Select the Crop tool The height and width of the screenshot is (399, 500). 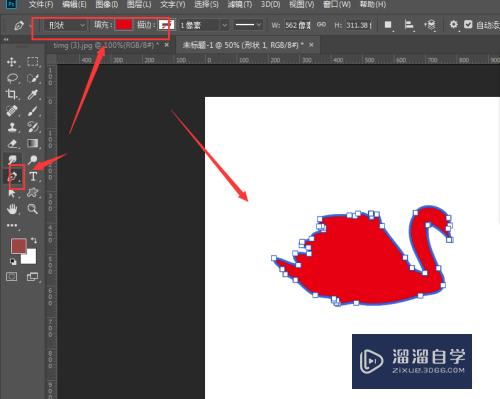12,95
